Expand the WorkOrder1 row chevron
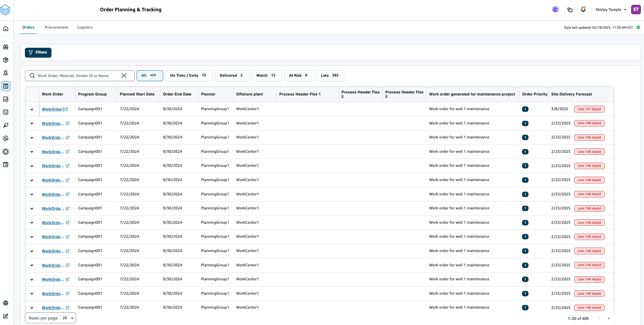 point(32,109)
